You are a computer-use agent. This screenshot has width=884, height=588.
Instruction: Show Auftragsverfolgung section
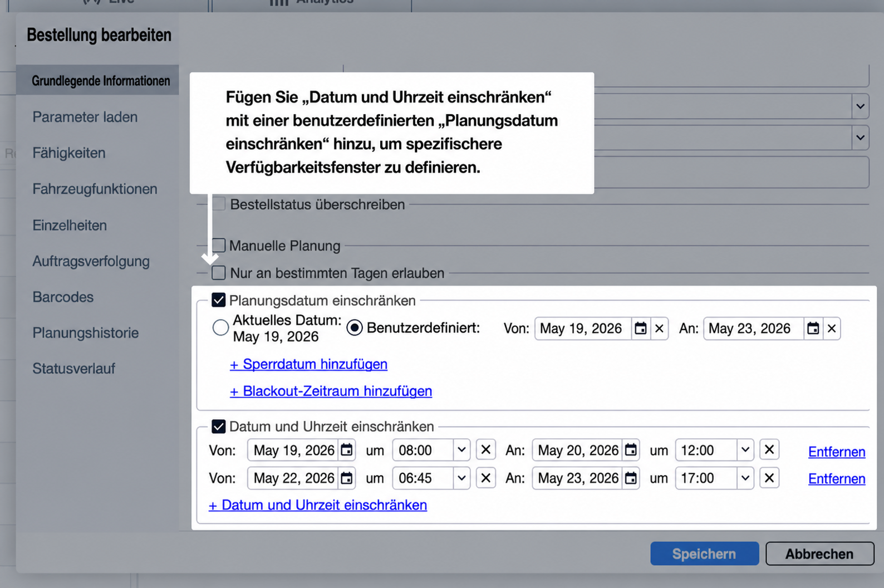coord(91,261)
